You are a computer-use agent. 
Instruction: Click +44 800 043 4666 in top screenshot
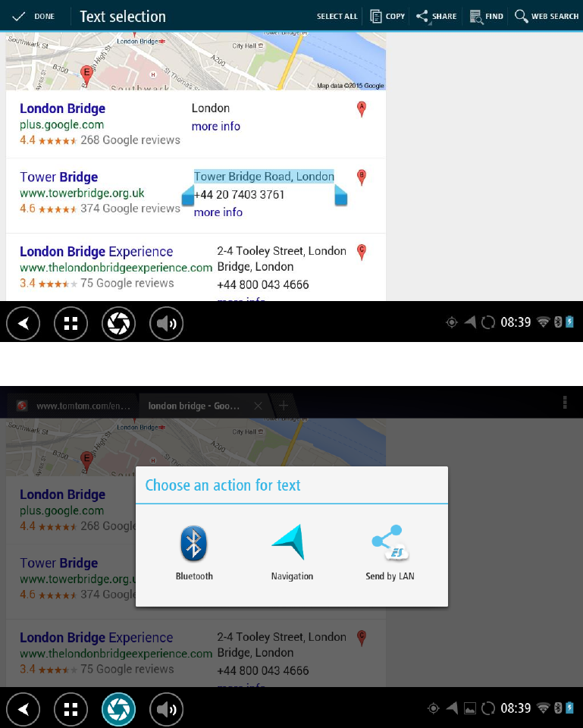point(263,284)
